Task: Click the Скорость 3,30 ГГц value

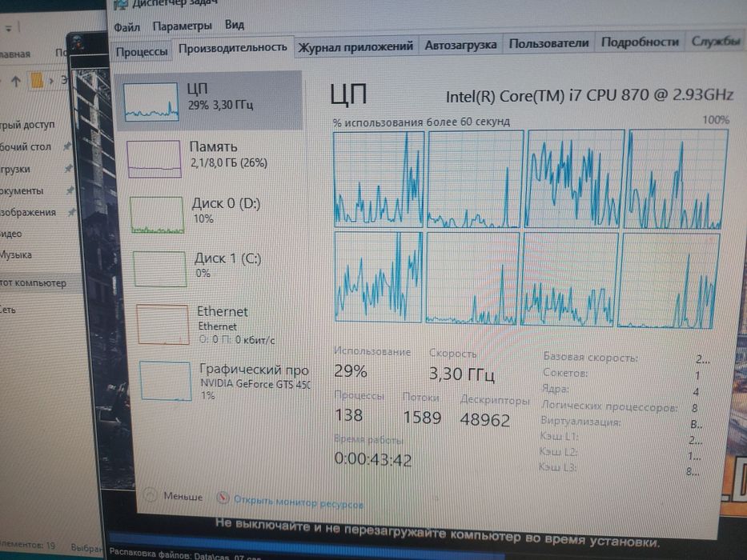Action: [461, 374]
